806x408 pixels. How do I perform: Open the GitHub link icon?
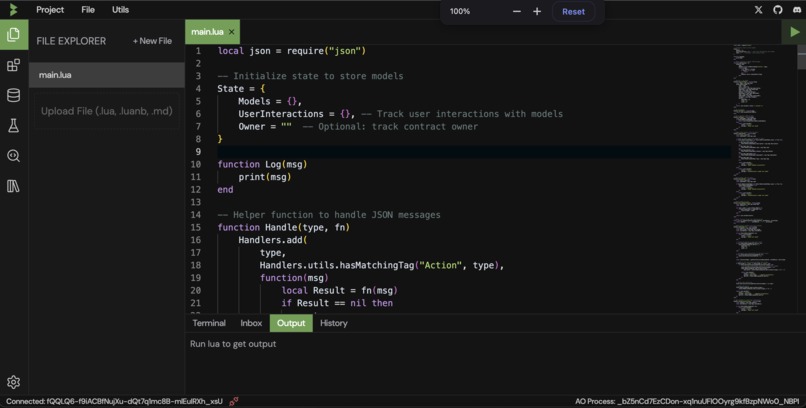778,10
